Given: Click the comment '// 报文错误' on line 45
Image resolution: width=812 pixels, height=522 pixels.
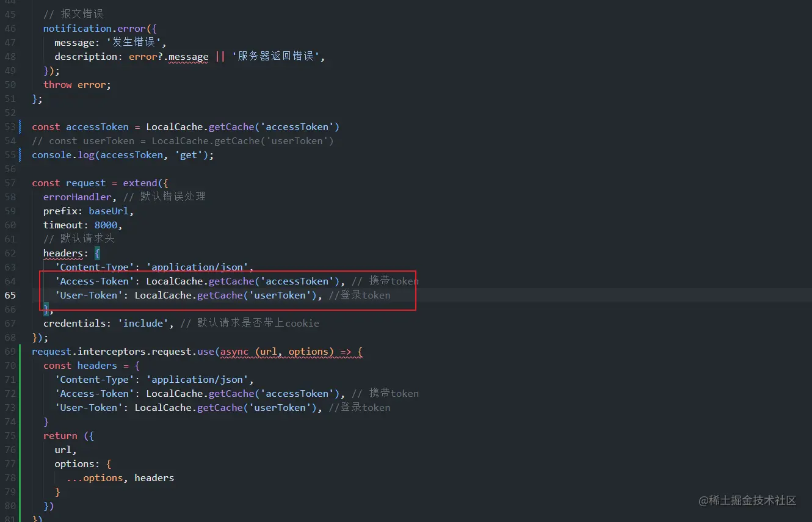Looking at the screenshot, I should (x=74, y=14).
